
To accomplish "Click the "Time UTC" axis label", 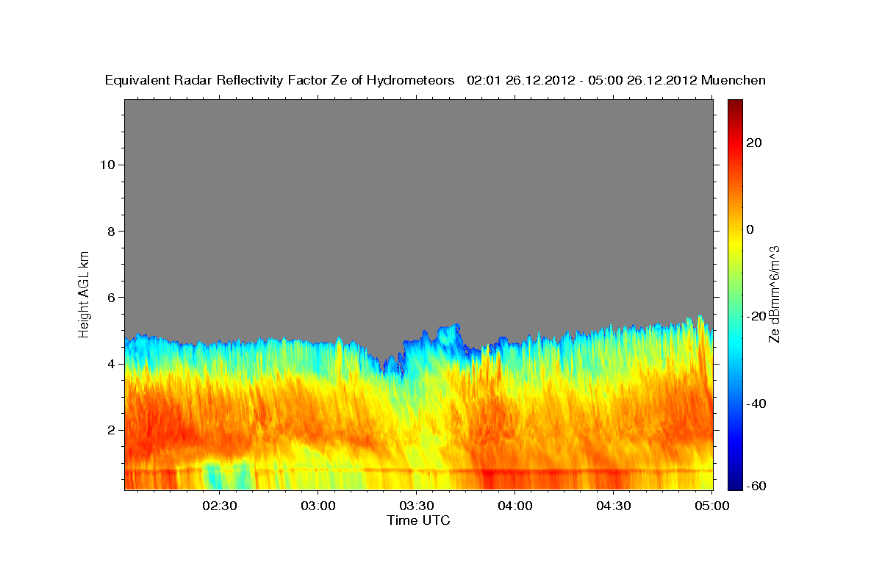I will (418, 520).
